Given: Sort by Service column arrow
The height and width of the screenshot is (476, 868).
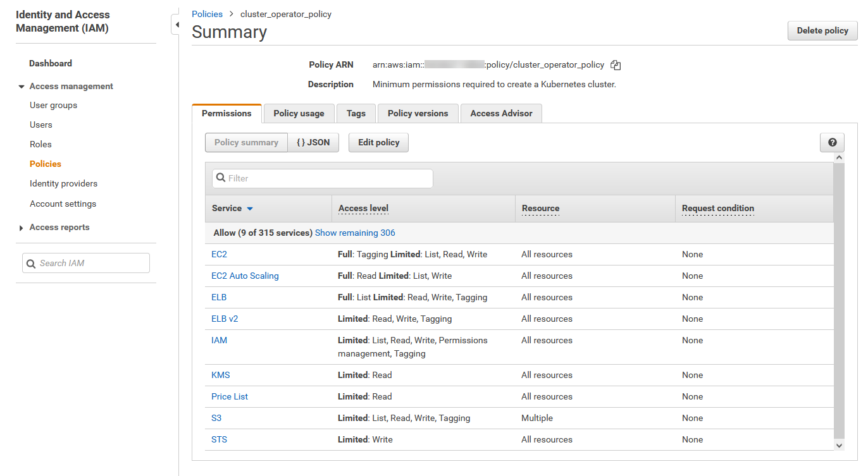Looking at the screenshot, I should click(250, 209).
